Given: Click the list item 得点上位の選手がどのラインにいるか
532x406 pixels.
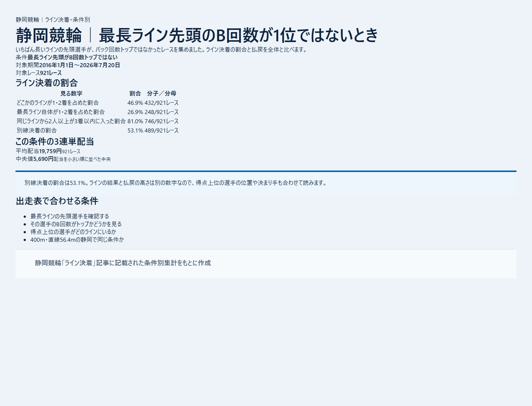Looking at the screenshot, I should point(73,232).
